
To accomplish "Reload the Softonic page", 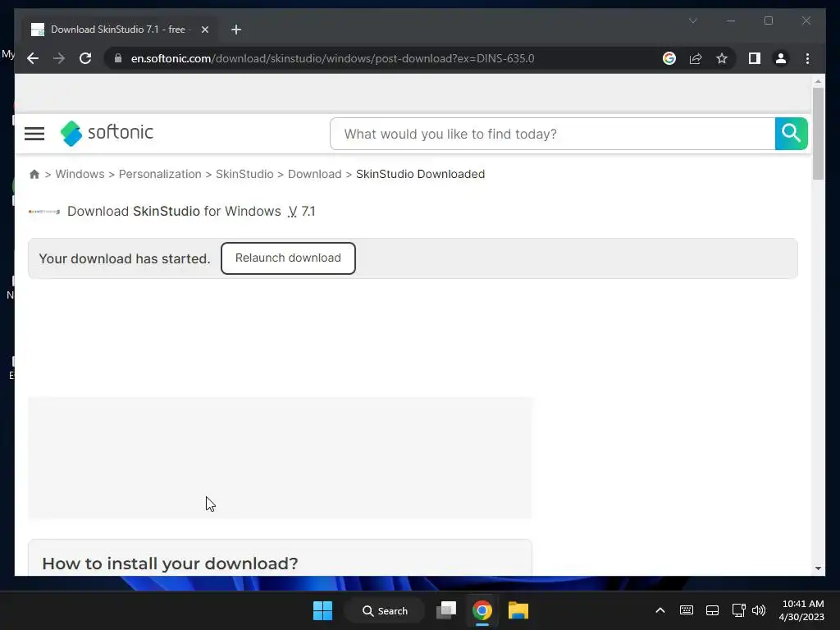I will click(x=85, y=58).
